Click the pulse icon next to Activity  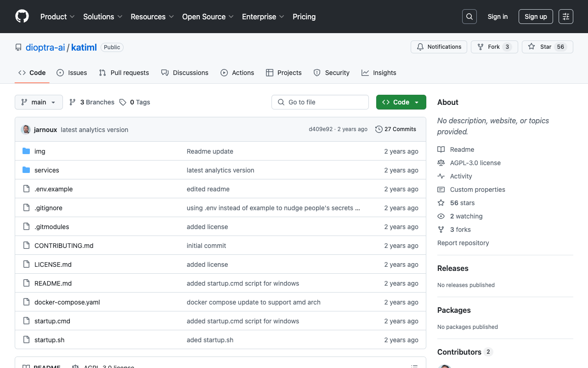click(441, 176)
